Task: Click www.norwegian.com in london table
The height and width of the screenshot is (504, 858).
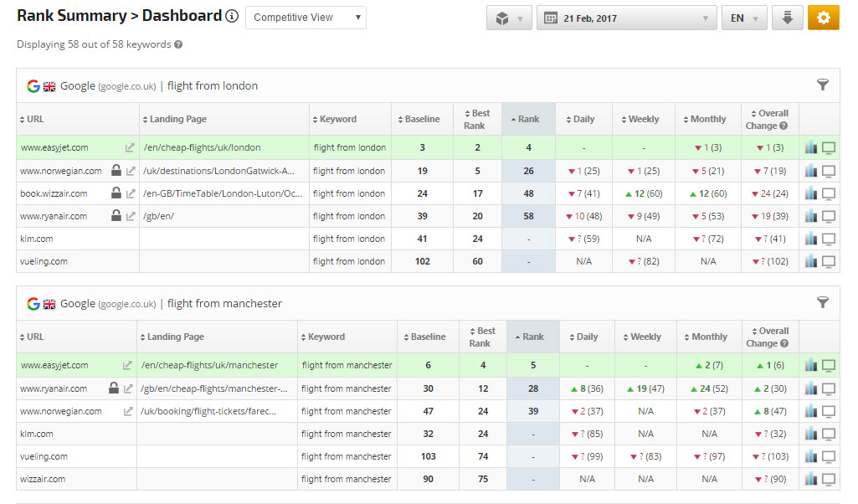Action: tap(61, 171)
